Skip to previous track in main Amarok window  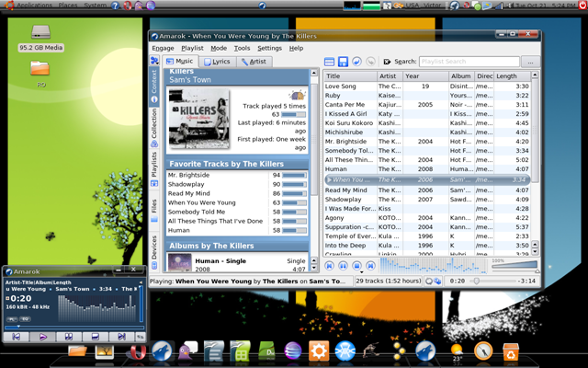pos(329,266)
